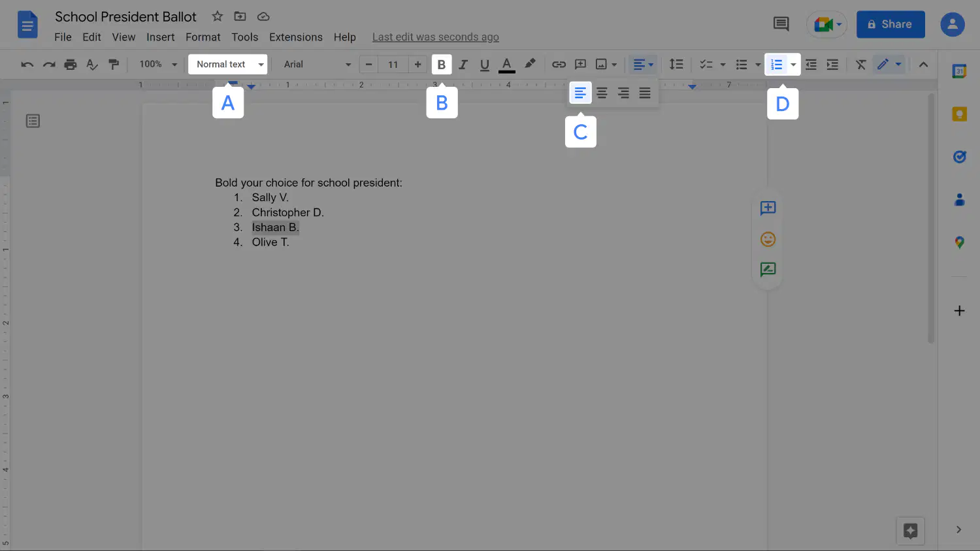Open Google Keep in the side panel
The height and width of the screenshot is (551, 980).
pos(959,114)
